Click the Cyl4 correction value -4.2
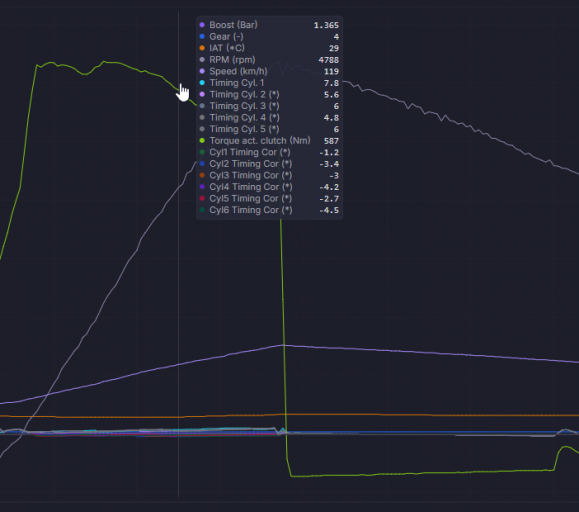Screen dimensions: 579x512 click(x=329, y=187)
